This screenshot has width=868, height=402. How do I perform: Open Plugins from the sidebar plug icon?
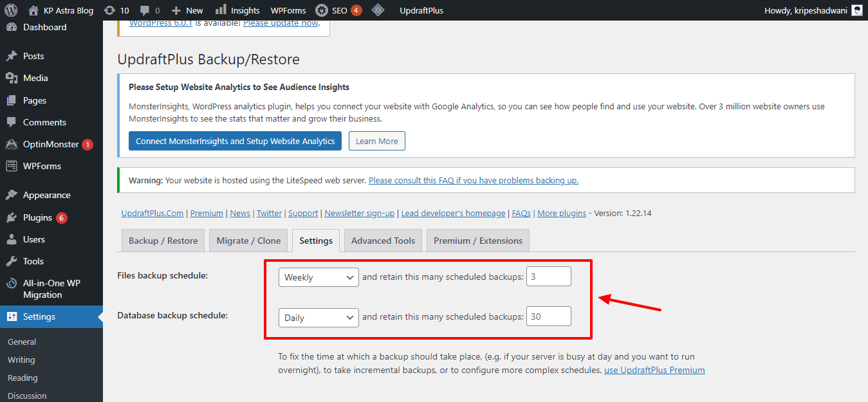(x=12, y=217)
